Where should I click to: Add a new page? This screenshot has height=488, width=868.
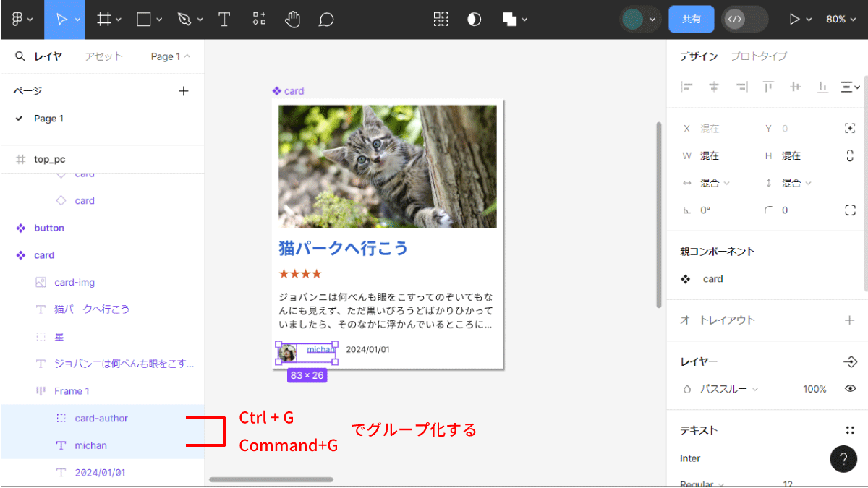pyautogui.click(x=184, y=91)
